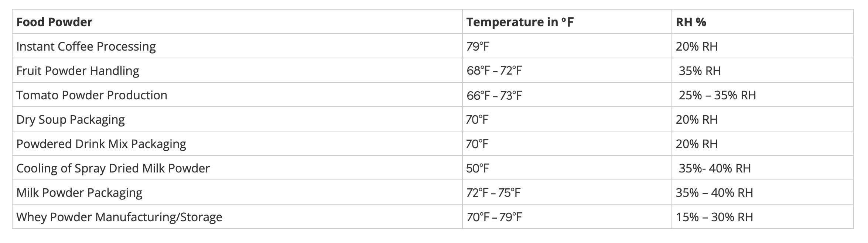Image resolution: width=868 pixels, height=243 pixels.
Task: Select the Tomato Powder Production cell
Action: (92, 95)
